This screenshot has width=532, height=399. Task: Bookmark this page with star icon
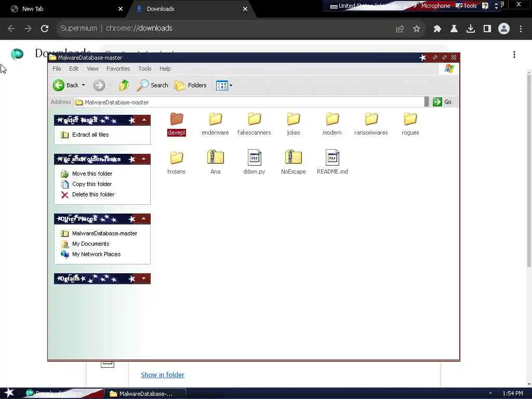(417, 29)
